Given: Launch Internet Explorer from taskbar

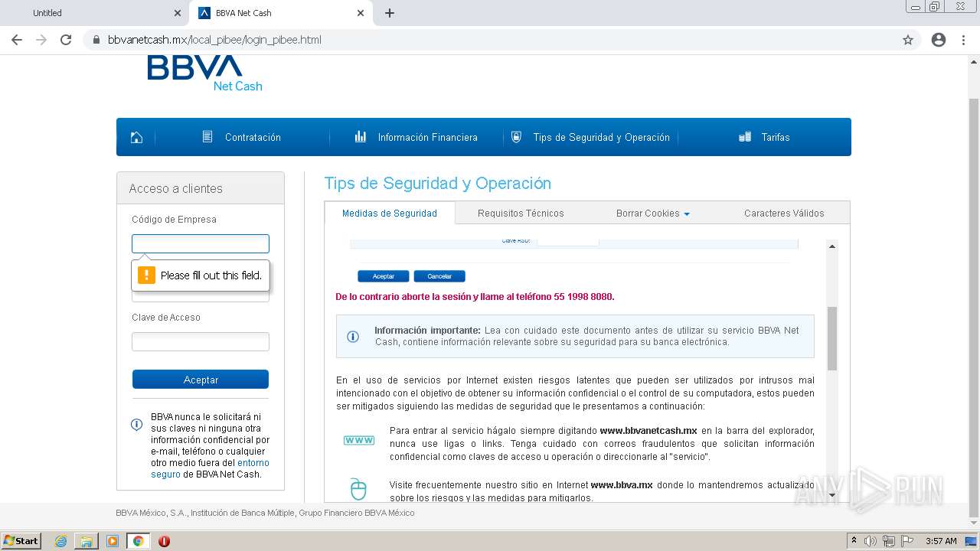Looking at the screenshot, I should tap(60, 541).
